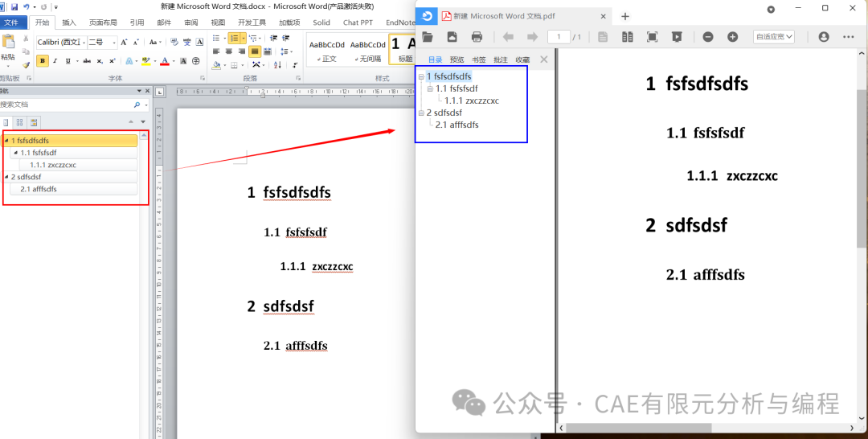Click the full screen icon in PDF reader

(x=652, y=37)
